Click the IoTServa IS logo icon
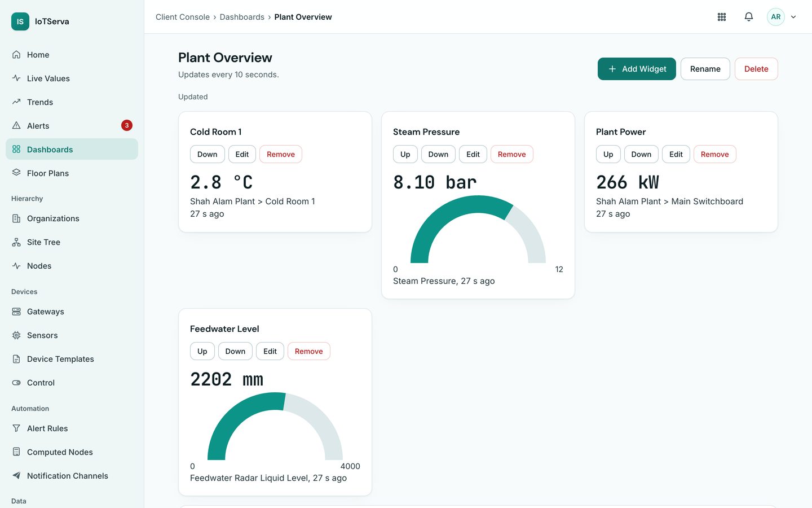 coord(20,21)
